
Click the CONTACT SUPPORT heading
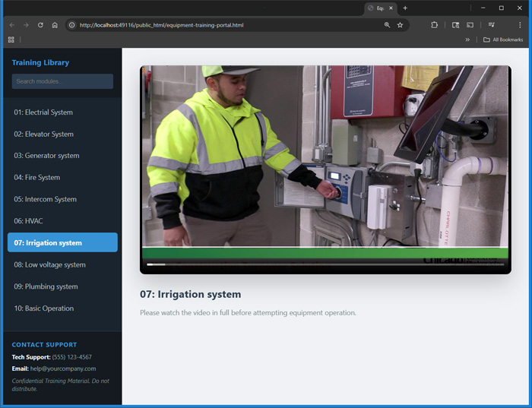44,345
